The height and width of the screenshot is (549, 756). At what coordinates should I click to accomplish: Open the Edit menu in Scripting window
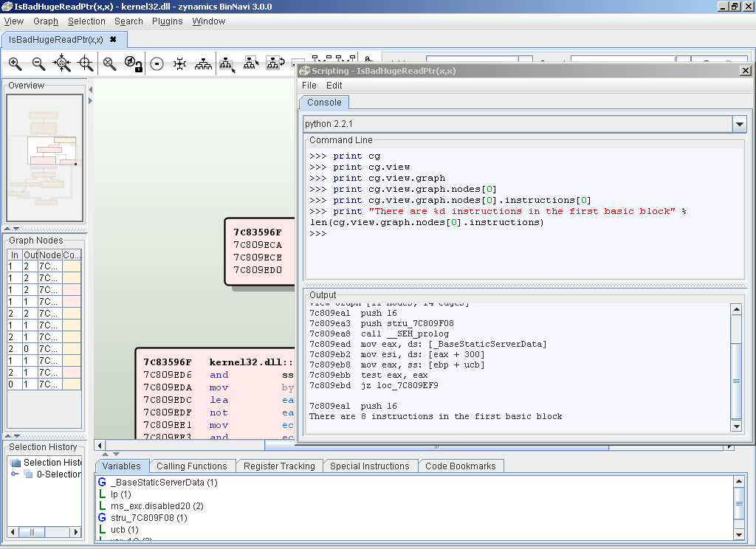tap(334, 86)
